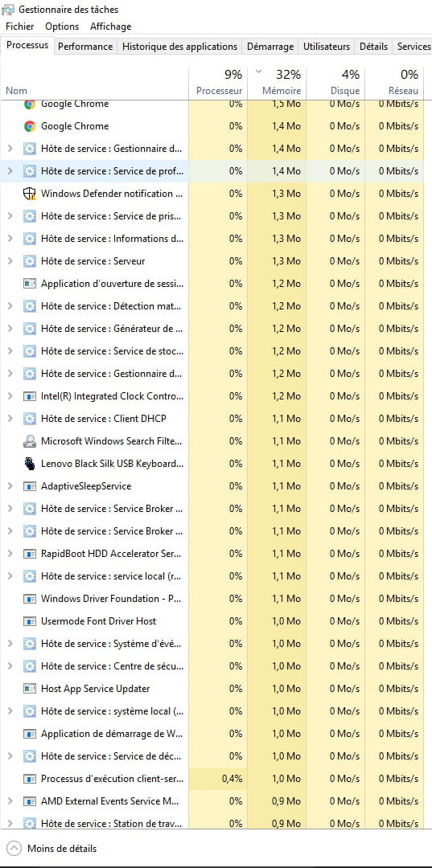Expand AMD External Events Service Module row
This screenshot has height=868, width=432.
10,801
